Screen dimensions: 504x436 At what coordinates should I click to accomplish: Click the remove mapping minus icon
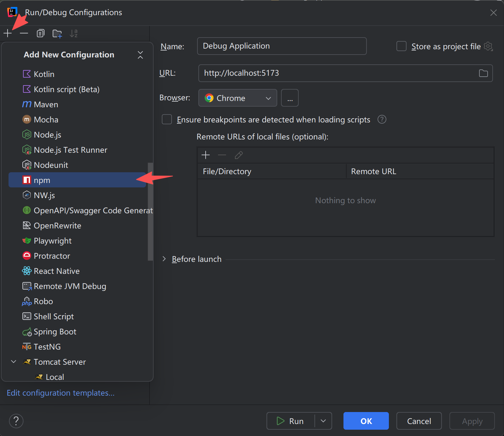[x=222, y=155]
